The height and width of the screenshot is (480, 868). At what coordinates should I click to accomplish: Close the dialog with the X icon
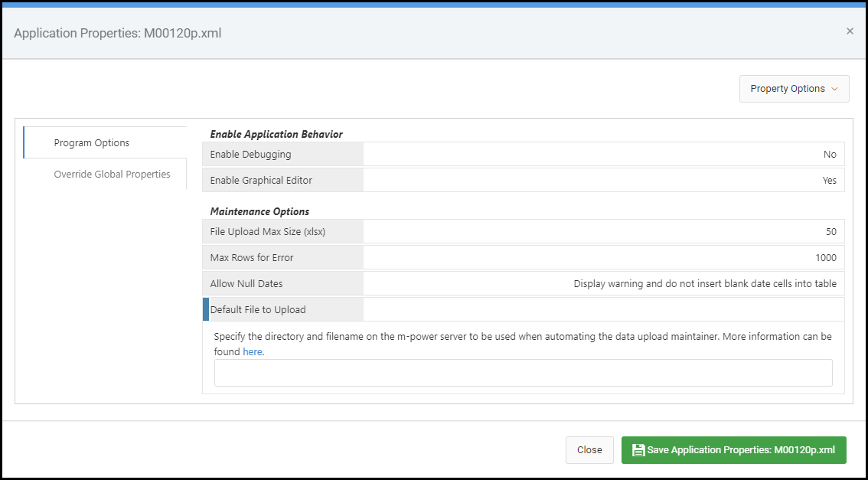850,31
